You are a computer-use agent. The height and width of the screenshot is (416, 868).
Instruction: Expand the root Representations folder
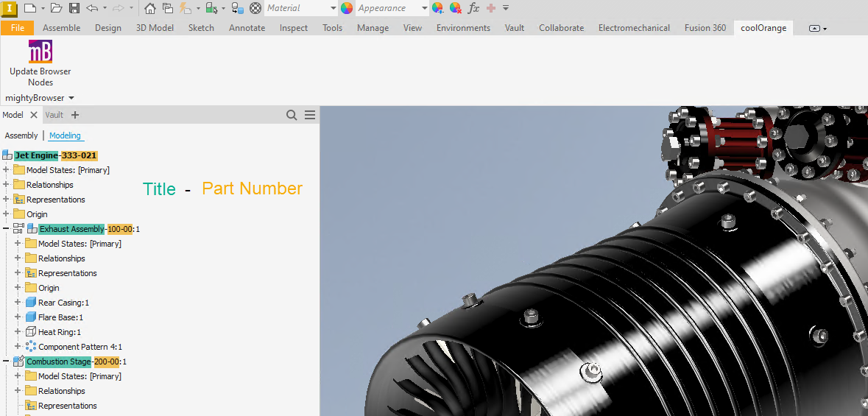point(6,200)
